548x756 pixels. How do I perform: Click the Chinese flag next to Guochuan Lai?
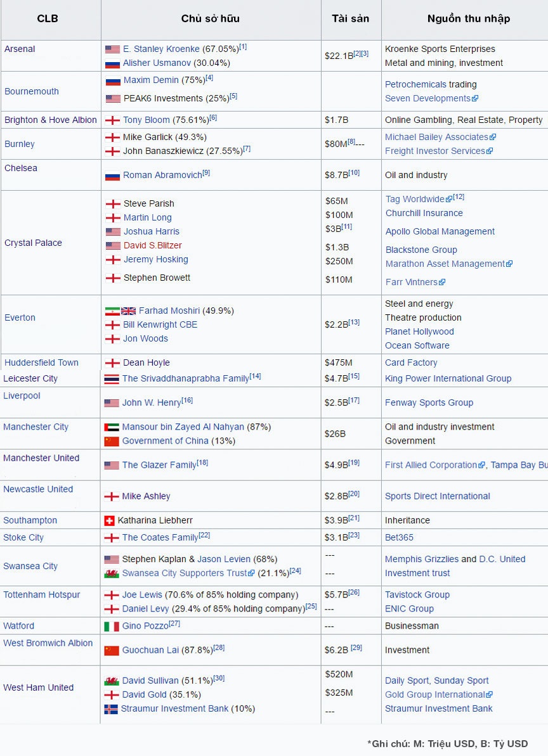(x=112, y=650)
